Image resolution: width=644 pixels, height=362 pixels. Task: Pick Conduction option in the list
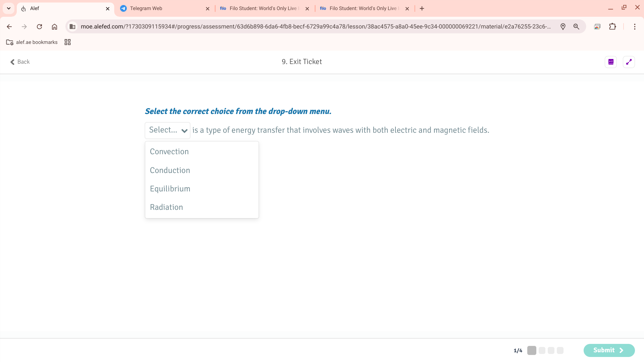click(170, 170)
